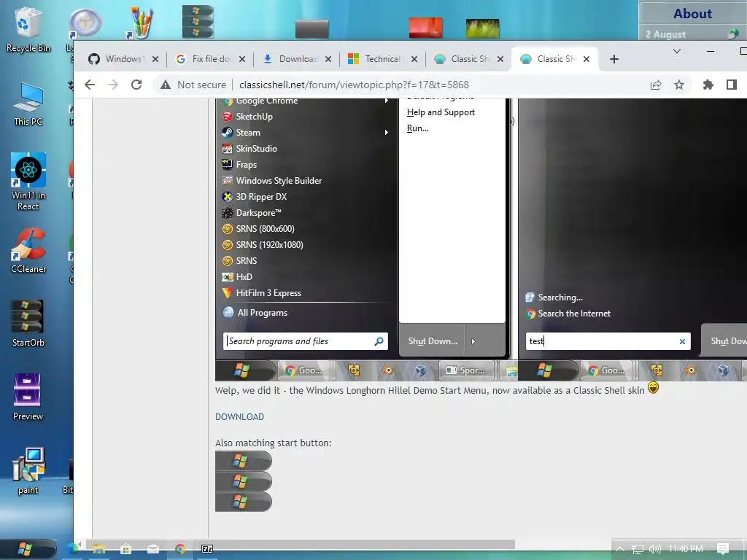
Task: Click the Spor... taskbar button in screenshot
Action: click(466, 370)
